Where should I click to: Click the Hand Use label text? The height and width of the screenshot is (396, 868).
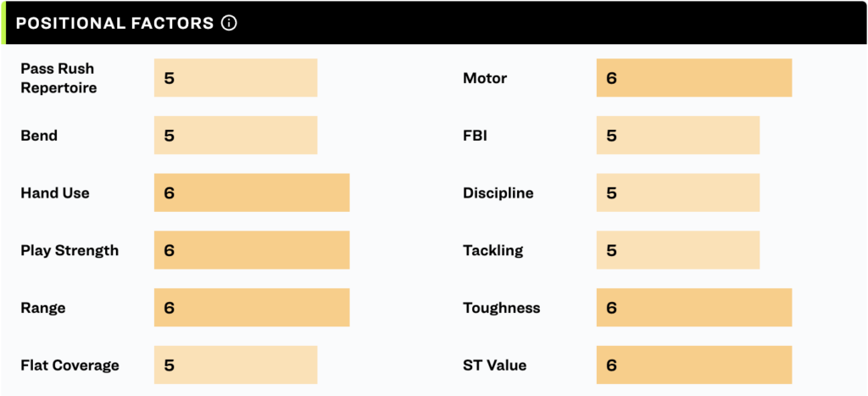point(55,192)
